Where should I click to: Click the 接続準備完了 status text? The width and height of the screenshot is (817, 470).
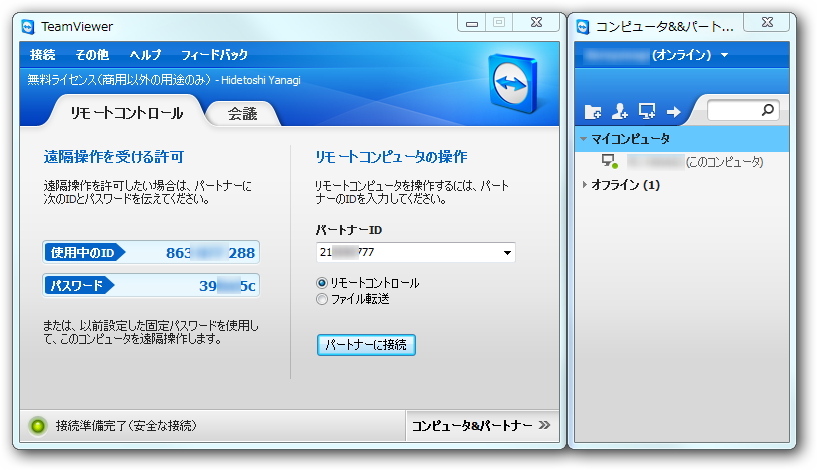coord(126,426)
